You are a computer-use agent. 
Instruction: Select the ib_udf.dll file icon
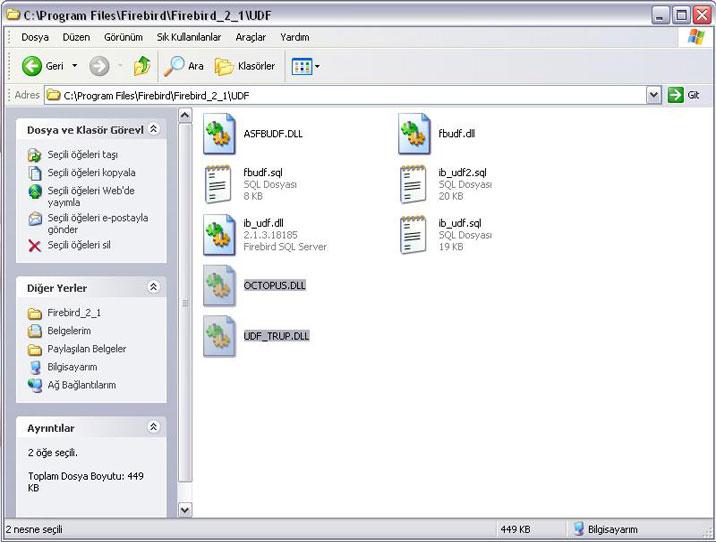pyautogui.click(x=219, y=235)
